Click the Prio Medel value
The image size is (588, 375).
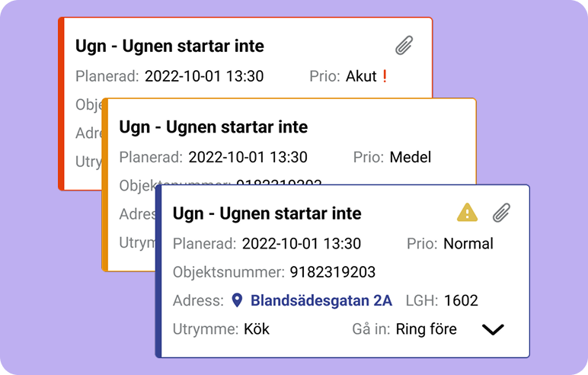click(x=410, y=158)
